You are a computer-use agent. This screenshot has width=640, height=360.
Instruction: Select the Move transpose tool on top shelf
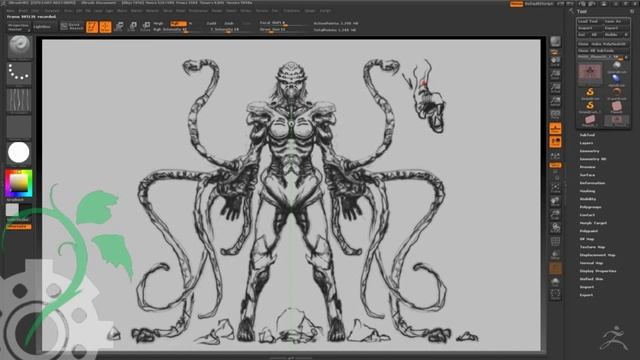(x=119, y=27)
